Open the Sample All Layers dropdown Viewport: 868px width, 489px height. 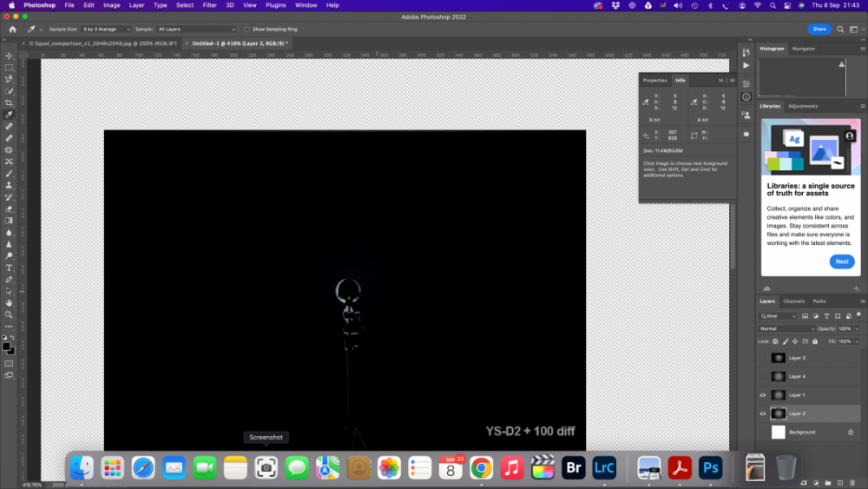[x=196, y=30]
